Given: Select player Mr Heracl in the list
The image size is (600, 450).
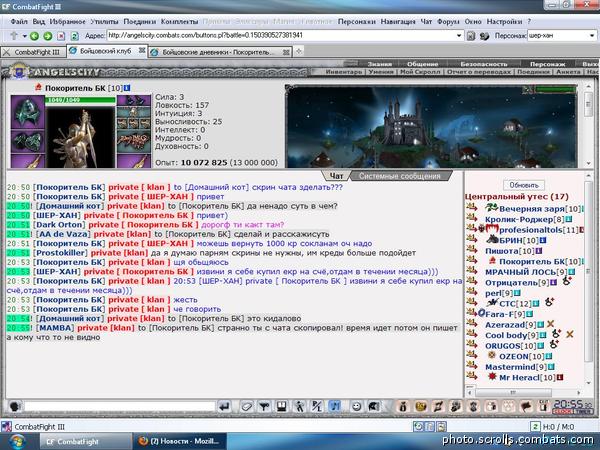Looking at the screenshot, I should tap(520, 378).
